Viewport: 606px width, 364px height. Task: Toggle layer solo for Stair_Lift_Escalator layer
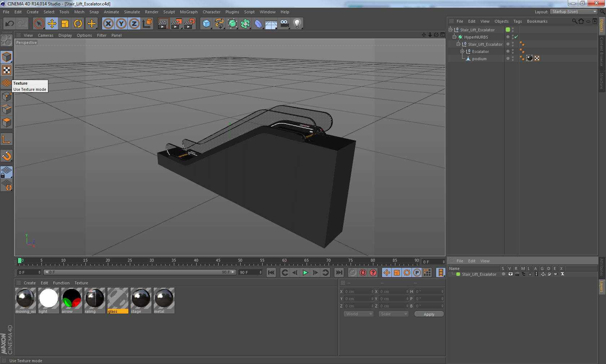[x=504, y=274]
